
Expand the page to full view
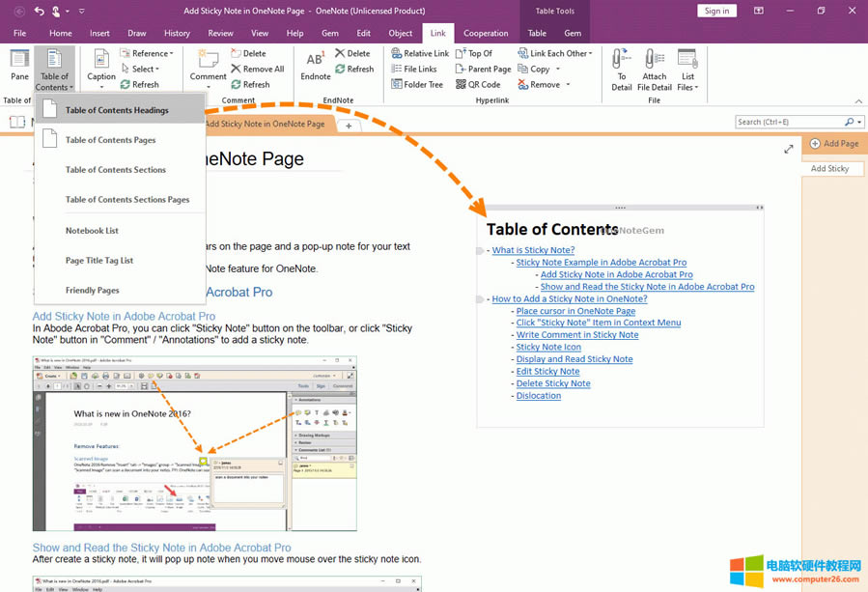pyautogui.click(x=789, y=149)
